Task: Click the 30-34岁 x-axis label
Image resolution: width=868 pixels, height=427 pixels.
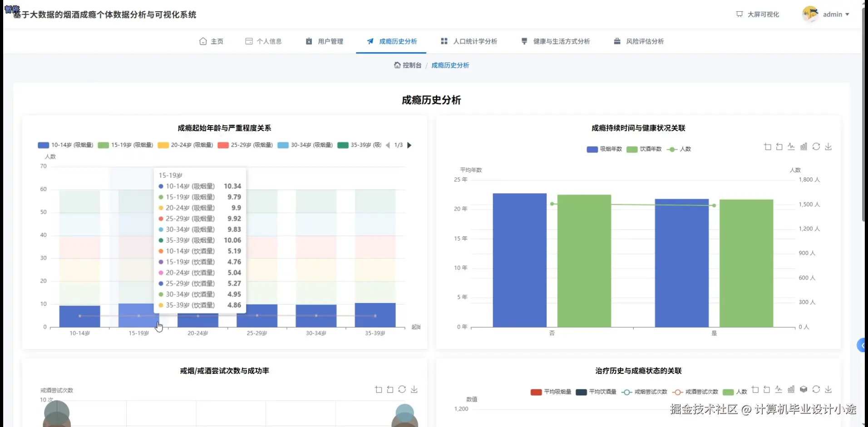Action: click(x=316, y=334)
